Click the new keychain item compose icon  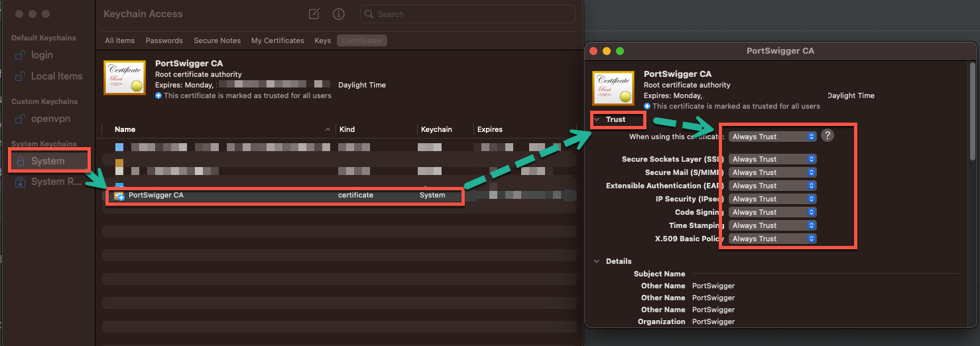pos(314,14)
